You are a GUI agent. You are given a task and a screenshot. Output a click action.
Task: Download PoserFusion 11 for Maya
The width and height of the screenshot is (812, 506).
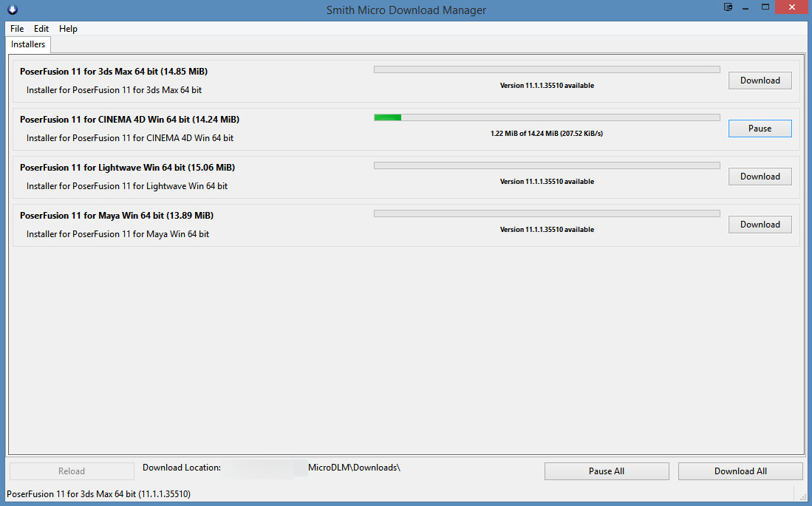pyautogui.click(x=760, y=225)
